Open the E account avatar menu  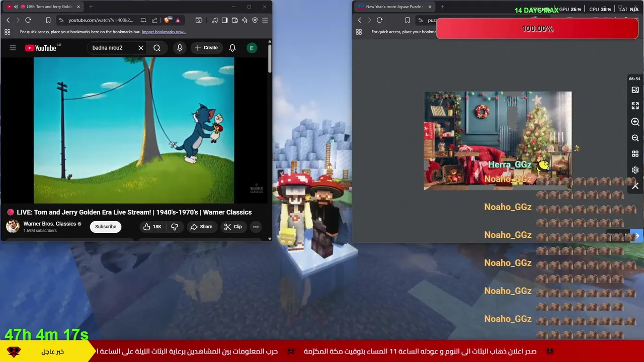coord(252,48)
